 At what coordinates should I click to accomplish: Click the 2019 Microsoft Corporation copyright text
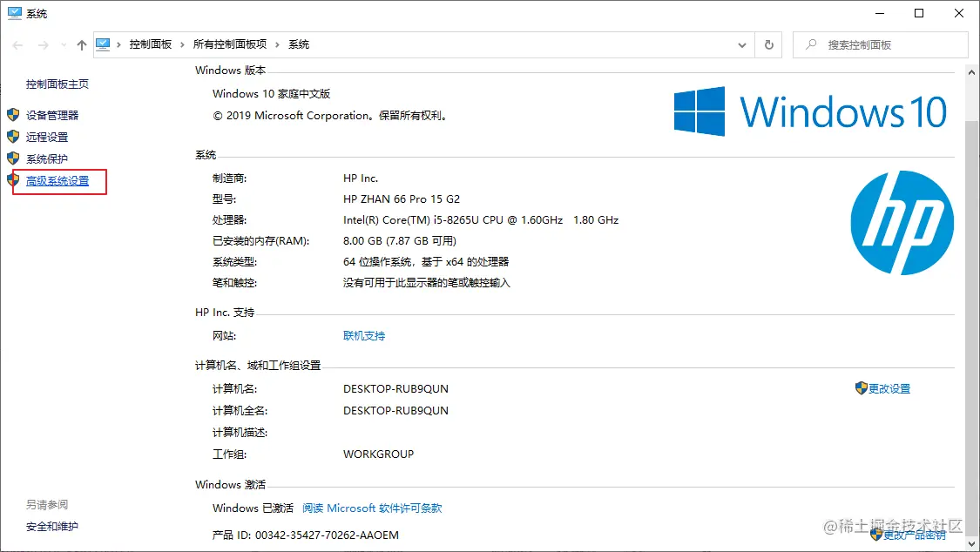coord(331,116)
